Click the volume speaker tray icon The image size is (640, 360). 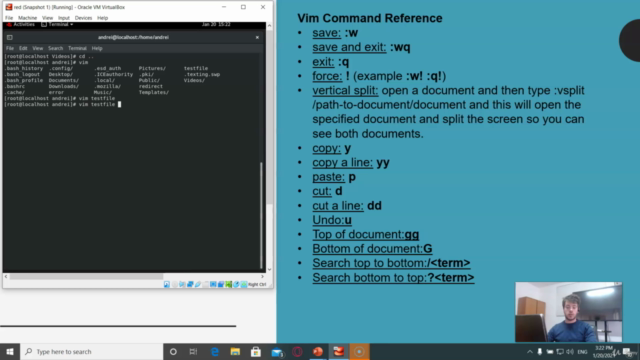[x=570, y=352]
